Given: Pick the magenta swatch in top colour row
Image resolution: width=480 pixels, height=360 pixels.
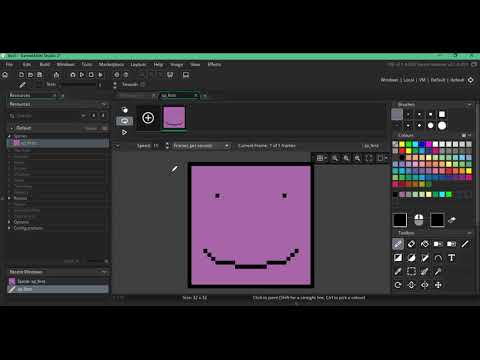Looking at the screenshot, I should pyautogui.click(x=429, y=144).
